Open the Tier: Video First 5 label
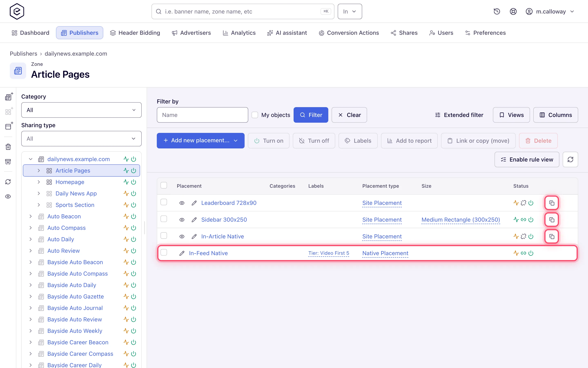This screenshot has width=588, height=368. (329, 253)
